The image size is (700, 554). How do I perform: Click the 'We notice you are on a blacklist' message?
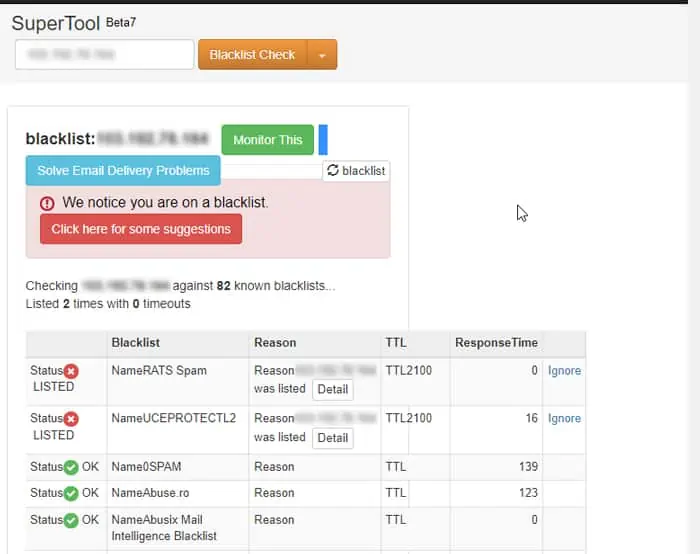tap(165, 203)
